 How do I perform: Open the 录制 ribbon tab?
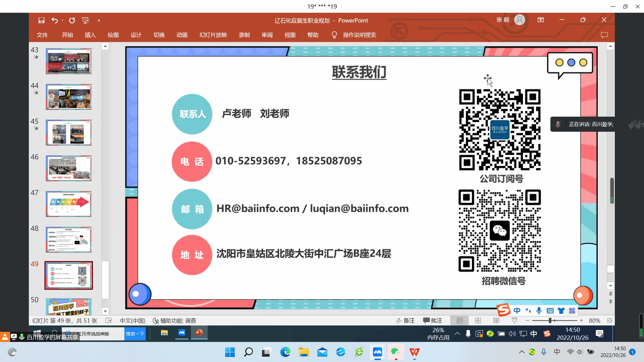tap(244, 35)
